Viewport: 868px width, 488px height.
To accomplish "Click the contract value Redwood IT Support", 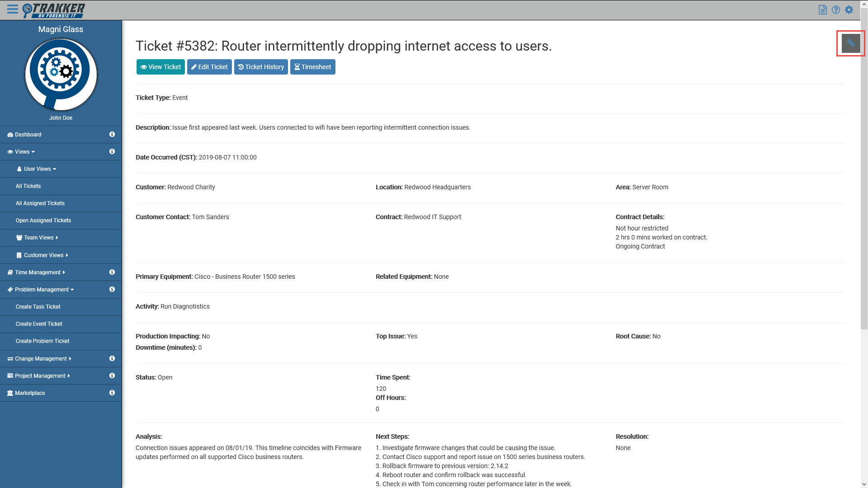I will [x=433, y=217].
